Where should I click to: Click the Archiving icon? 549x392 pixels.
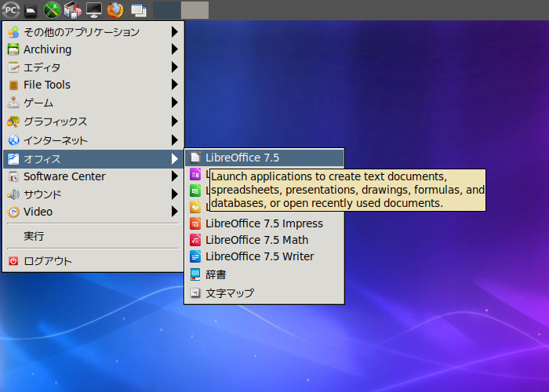13,49
